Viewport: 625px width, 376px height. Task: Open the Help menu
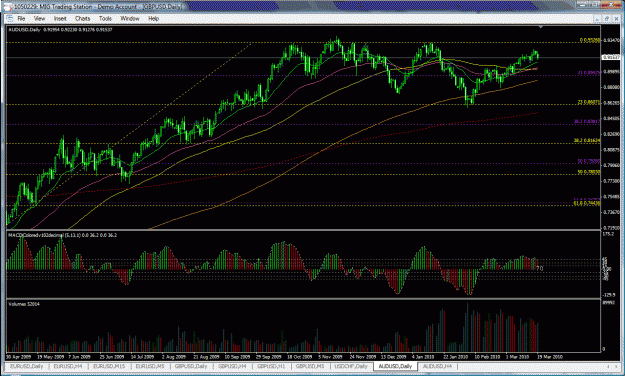pyautogui.click(x=153, y=18)
